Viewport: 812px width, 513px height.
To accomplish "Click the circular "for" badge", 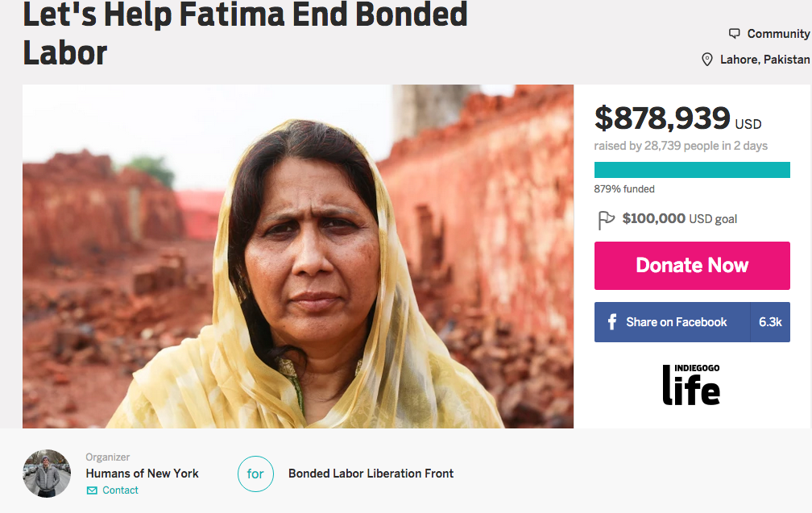I will click(x=255, y=474).
